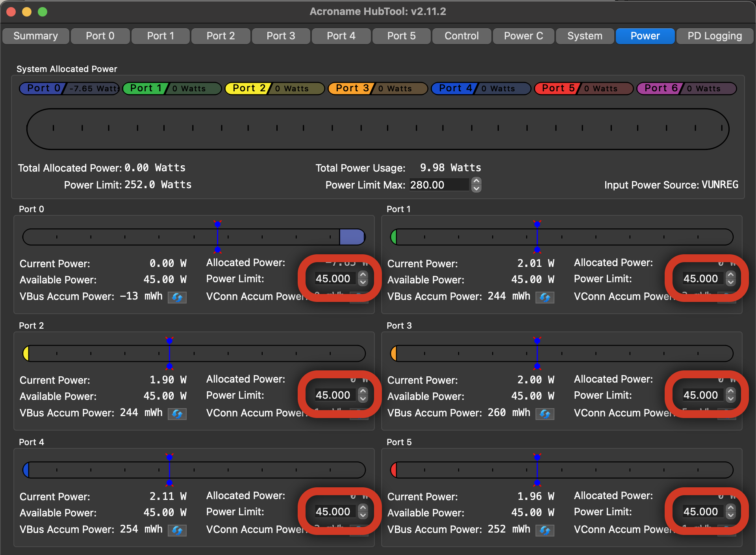Reset Port 1 VBus accumulated power
Screen dimensions: 756x555
pos(545,297)
